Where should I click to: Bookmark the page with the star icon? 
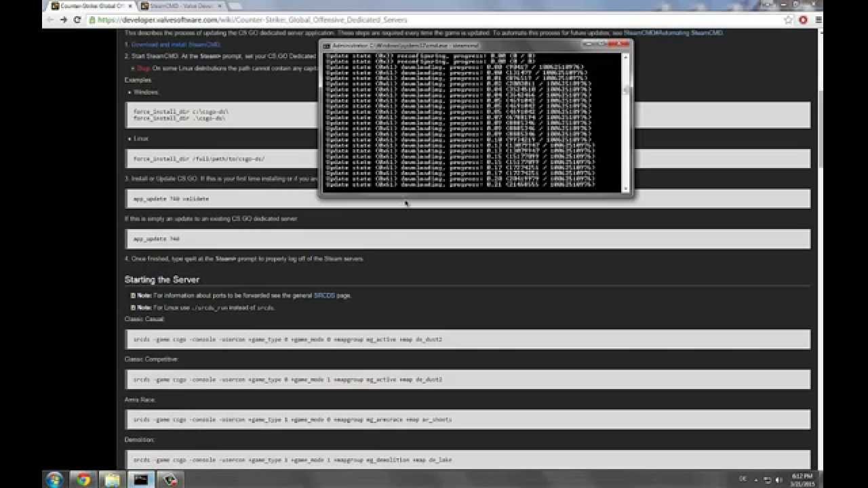(789, 20)
